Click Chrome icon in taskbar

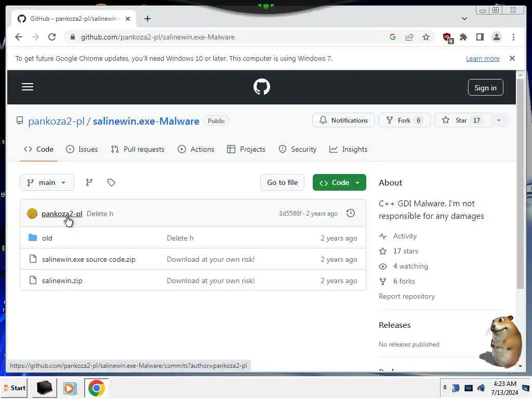click(x=96, y=388)
